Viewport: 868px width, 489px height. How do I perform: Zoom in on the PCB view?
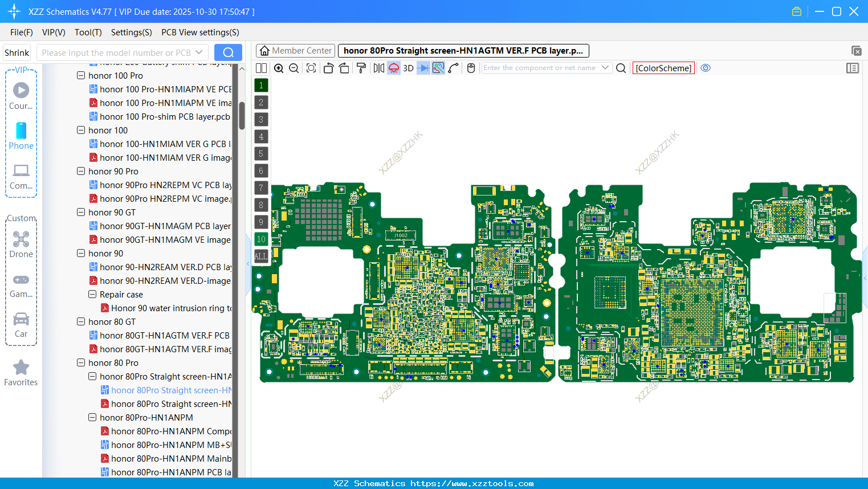coord(279,68)
